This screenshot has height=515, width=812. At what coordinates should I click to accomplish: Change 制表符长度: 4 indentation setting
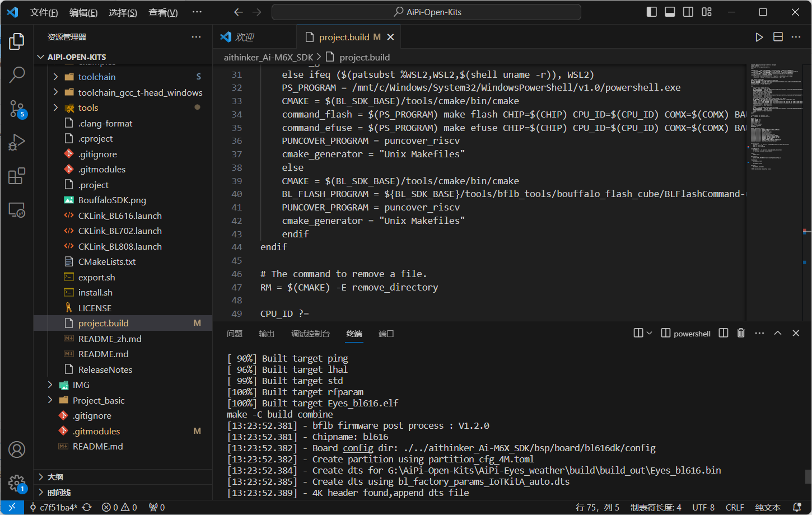click(x=656, y=507)
